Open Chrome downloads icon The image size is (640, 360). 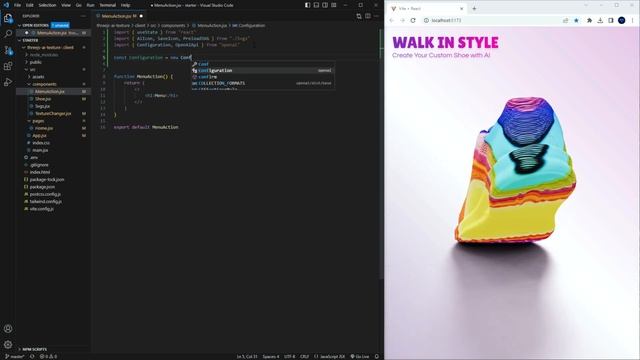click(600, 20)
